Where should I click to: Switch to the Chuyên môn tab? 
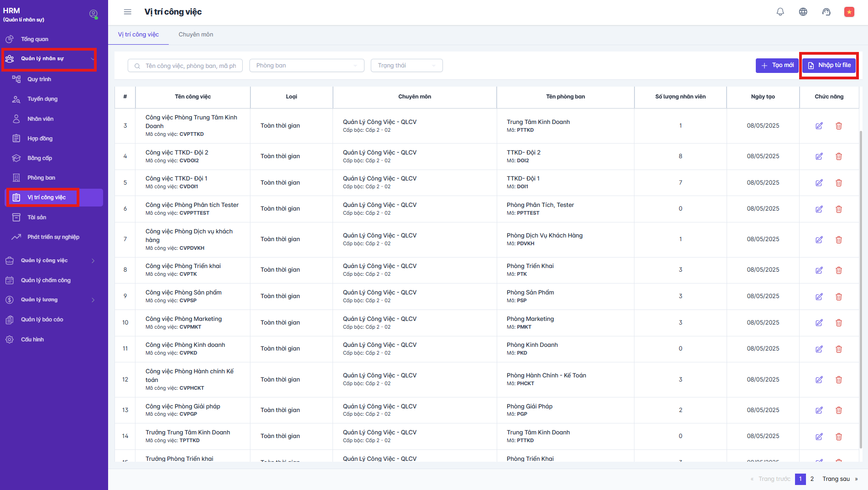click(x=196, y=35)
